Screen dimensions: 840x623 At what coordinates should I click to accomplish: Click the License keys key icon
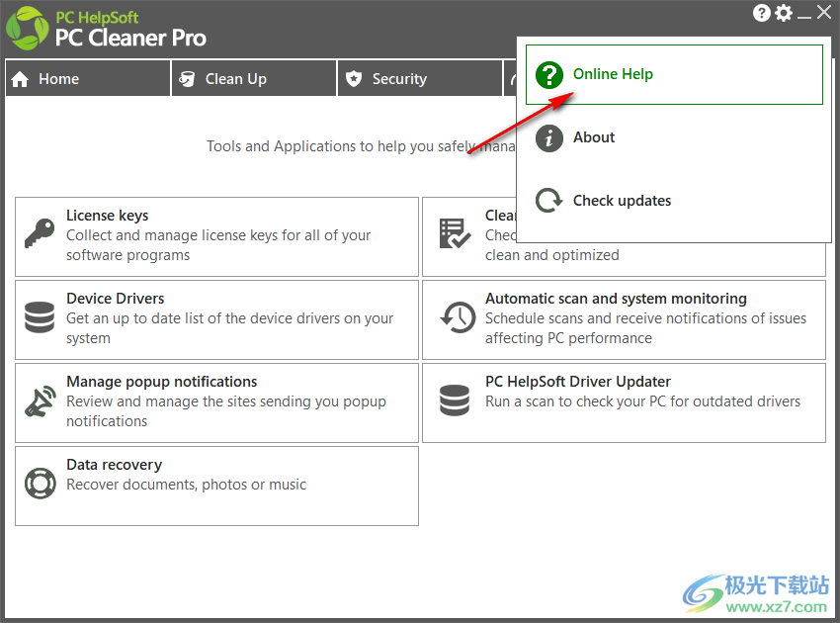point(40,232)
